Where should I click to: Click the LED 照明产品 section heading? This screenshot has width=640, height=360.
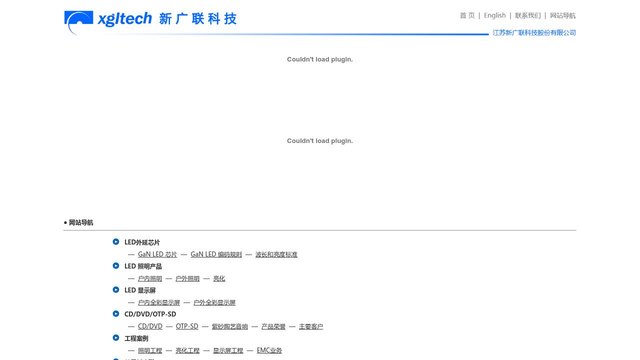143,266
